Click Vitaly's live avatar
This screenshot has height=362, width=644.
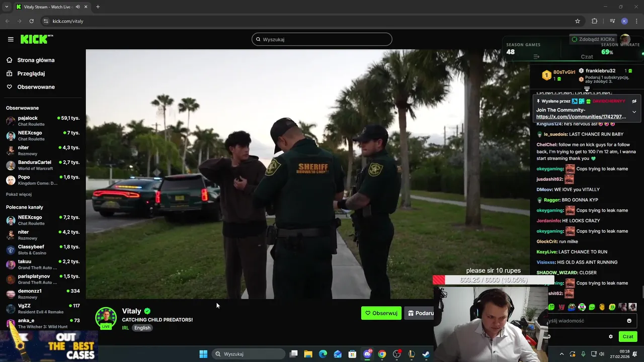click(x=106, y=318)
